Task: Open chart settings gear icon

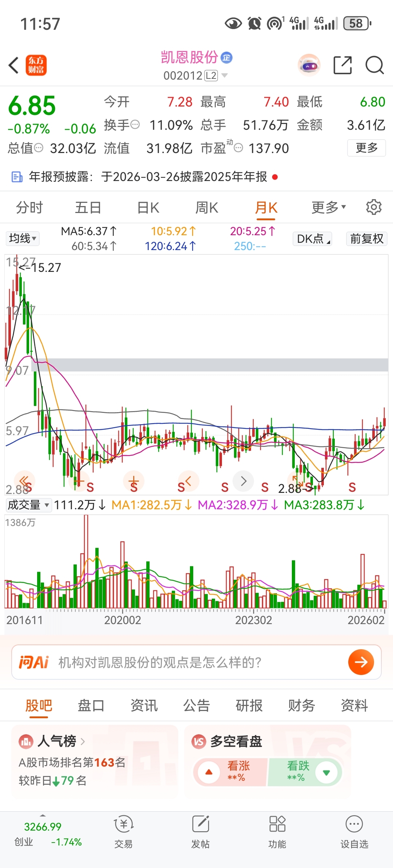Action: click(x=374, y=207)
